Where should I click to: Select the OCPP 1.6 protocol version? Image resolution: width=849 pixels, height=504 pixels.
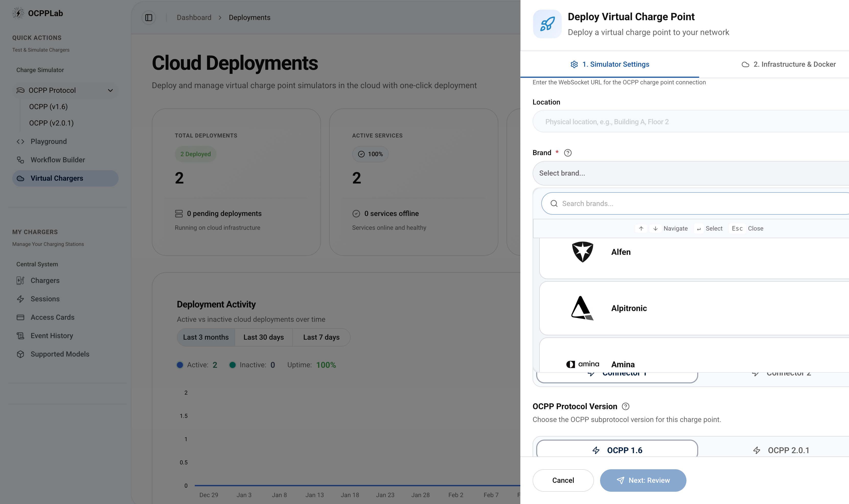617,450
